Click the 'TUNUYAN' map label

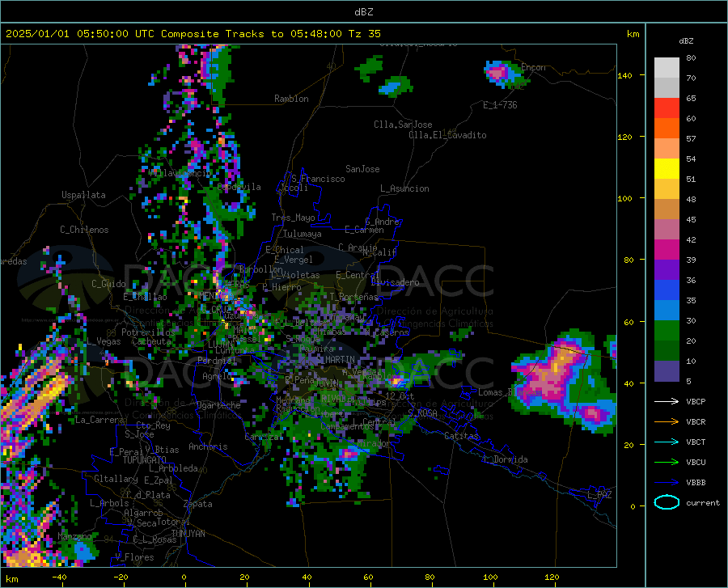click(188, 534)
